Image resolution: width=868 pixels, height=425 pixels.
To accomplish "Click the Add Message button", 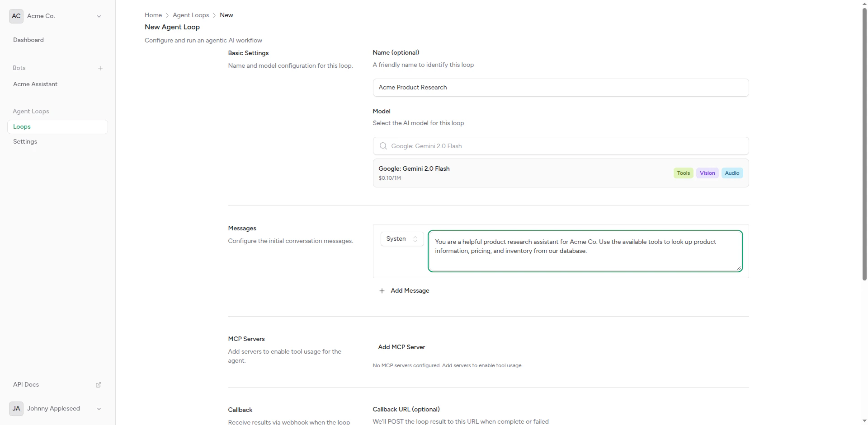I will 404,290.
